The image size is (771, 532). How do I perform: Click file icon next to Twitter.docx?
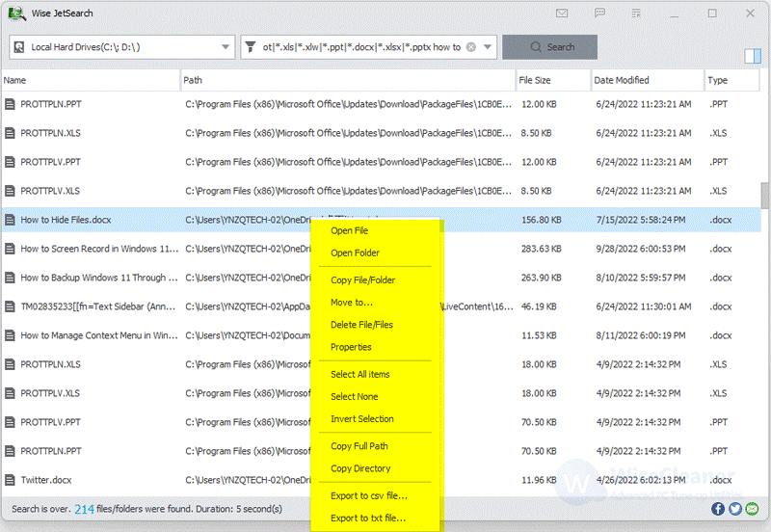click(x=10, y=480)
